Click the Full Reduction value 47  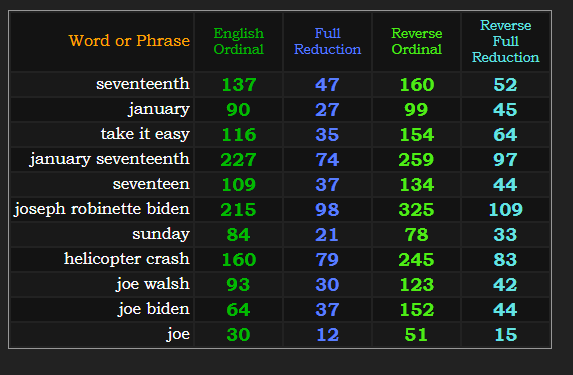coord(327,85)
